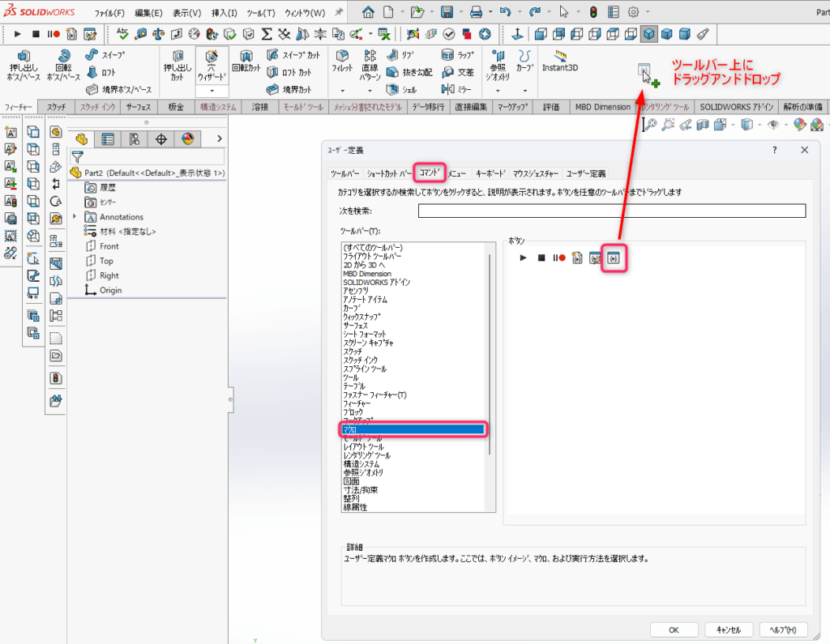Click the filter funnel icon in feature tree
The width and height of the screenshot is (830, 644).
coord(77,157)
